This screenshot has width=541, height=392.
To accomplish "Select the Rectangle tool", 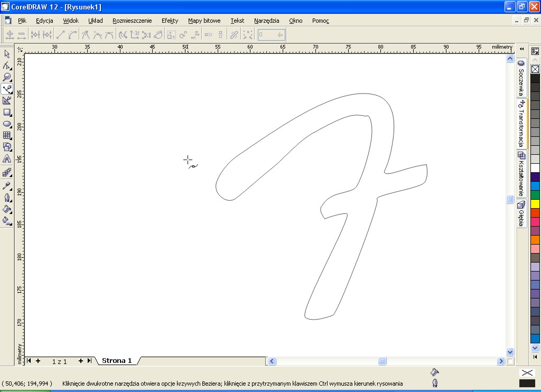I will (7, 112).
